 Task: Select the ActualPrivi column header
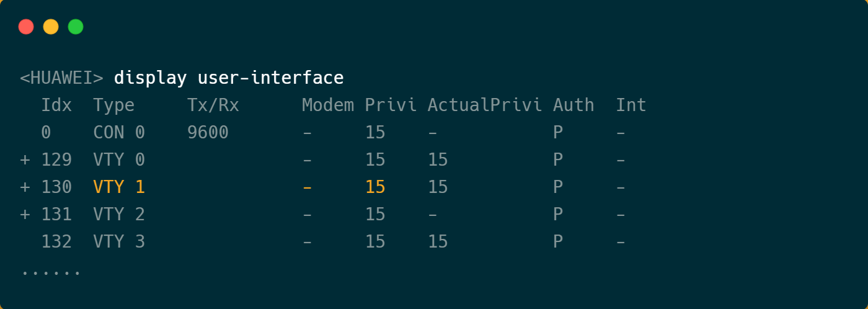click(484, 105)
